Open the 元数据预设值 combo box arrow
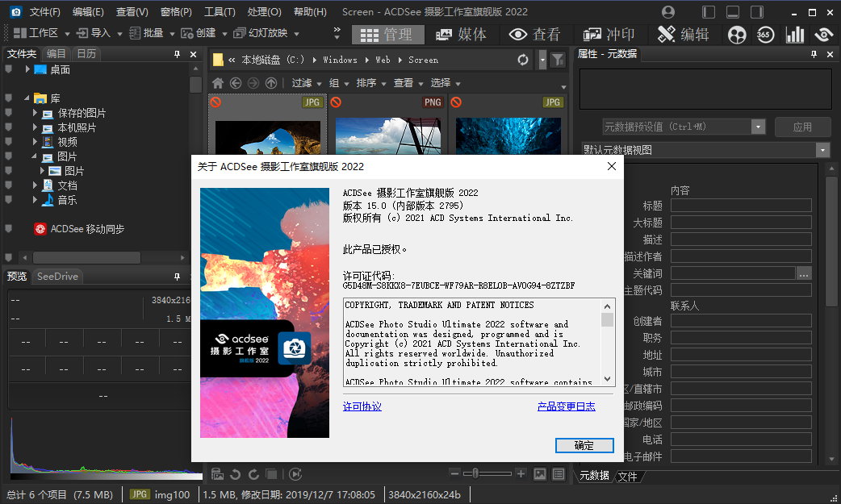Screen dimensions: 841x504 click(x=758, y=127)
